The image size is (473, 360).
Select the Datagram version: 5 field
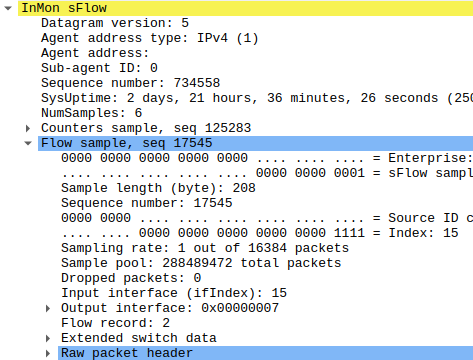tap(115, 23)
